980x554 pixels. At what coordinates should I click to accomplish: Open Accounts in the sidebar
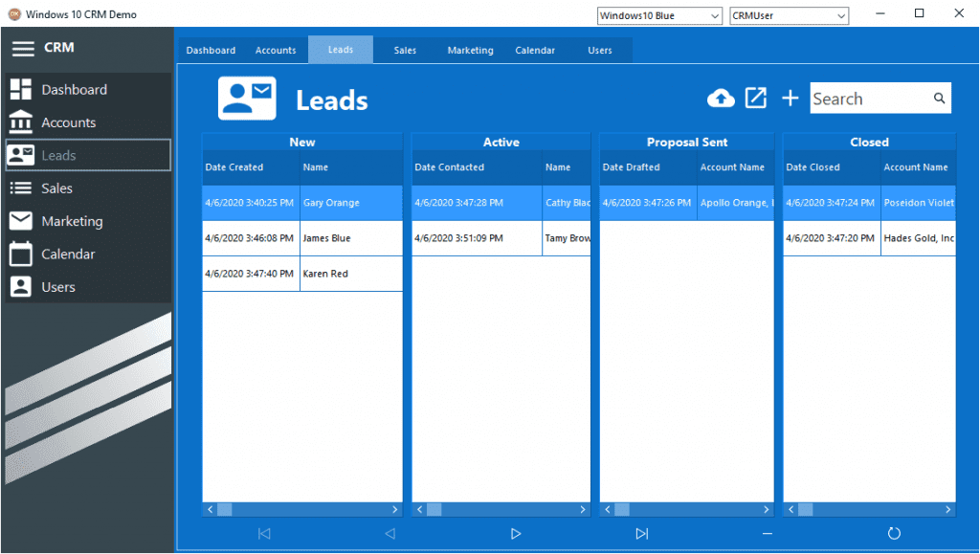tap(87, 122)
